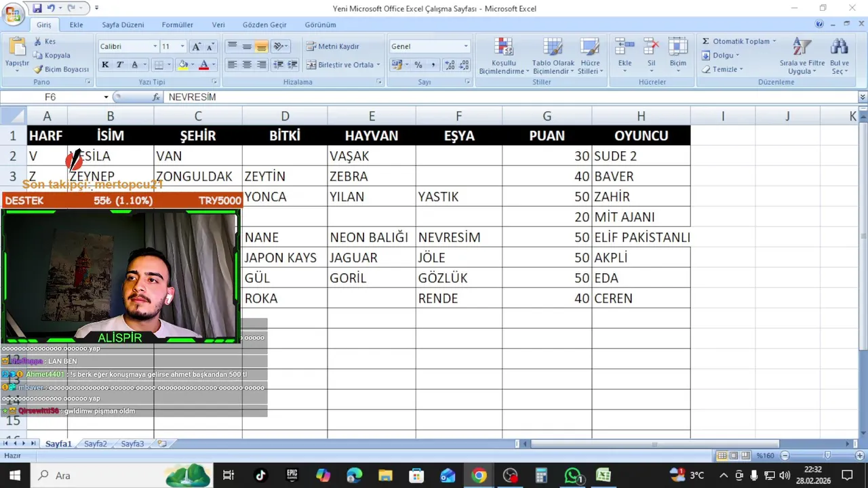Open WhatsApp from the taskbar
Image resolution: width=868 pixels, height=488 pixels.
coord(573,475)
